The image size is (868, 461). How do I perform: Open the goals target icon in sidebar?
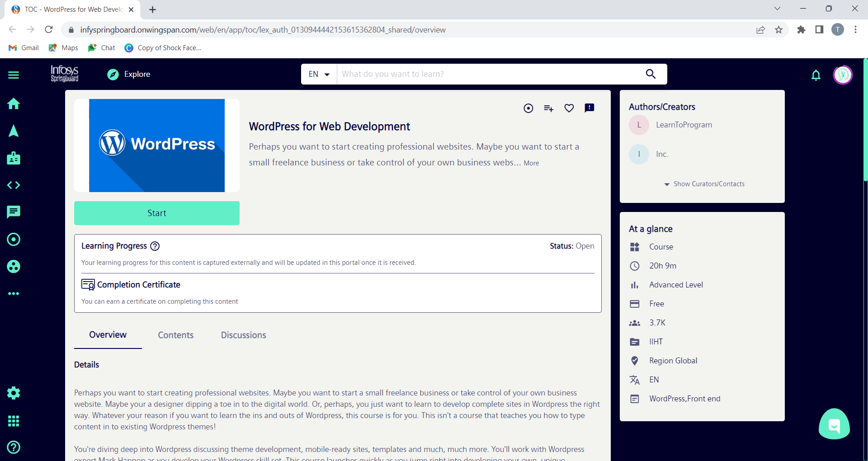[x=14, y=239]
